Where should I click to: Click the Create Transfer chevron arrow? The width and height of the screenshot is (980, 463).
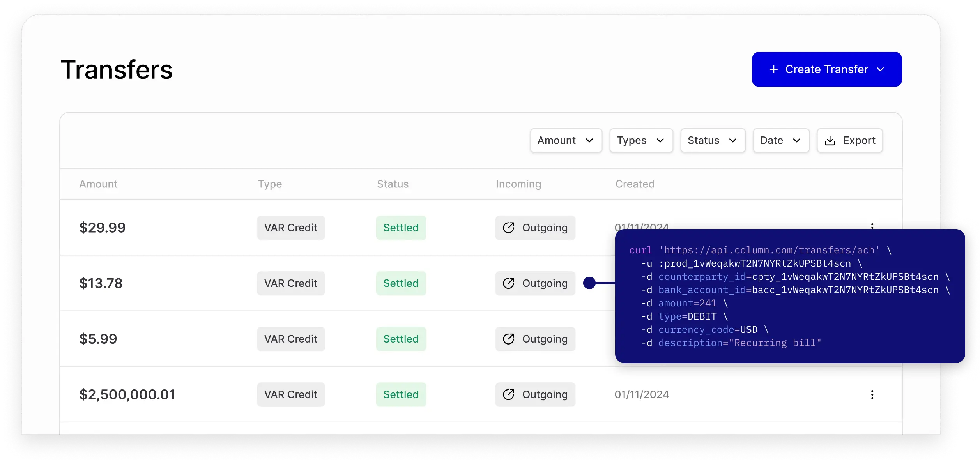click(880, 69)
